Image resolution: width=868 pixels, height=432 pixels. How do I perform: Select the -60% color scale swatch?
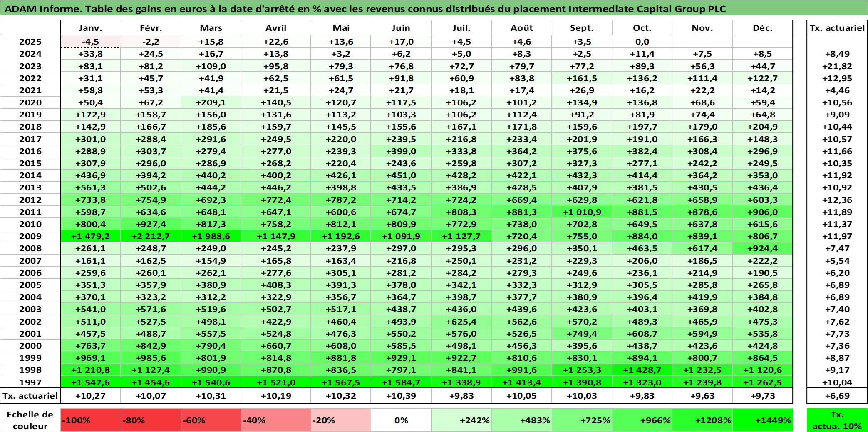pos(211,420)
